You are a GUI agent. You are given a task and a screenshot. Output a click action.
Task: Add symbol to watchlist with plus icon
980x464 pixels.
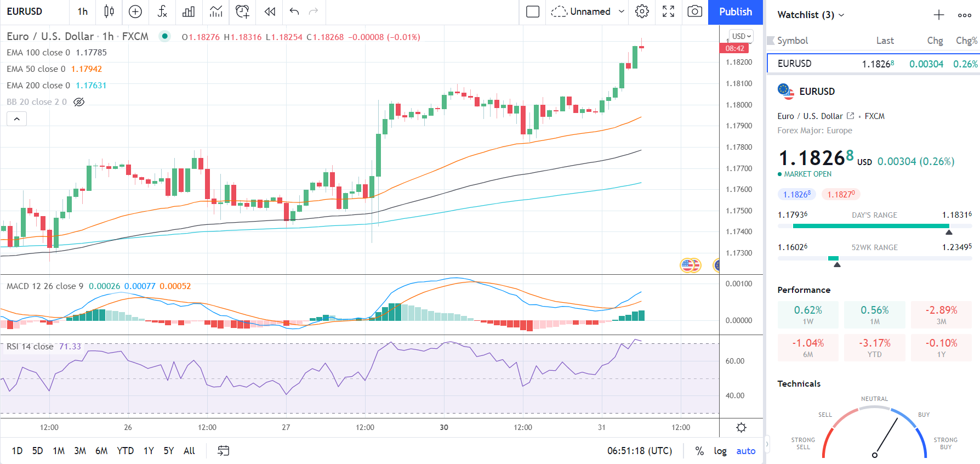point(939,15)
